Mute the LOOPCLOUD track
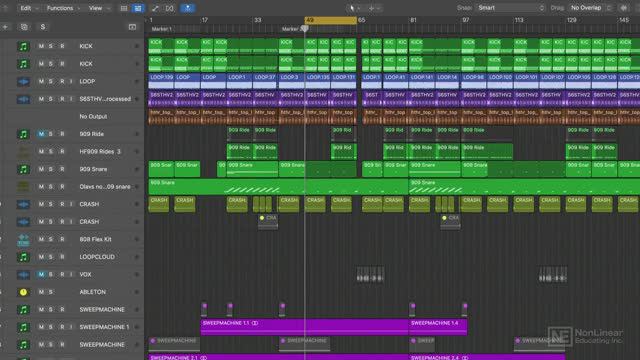The image size is (640, 360). [41, 257]
